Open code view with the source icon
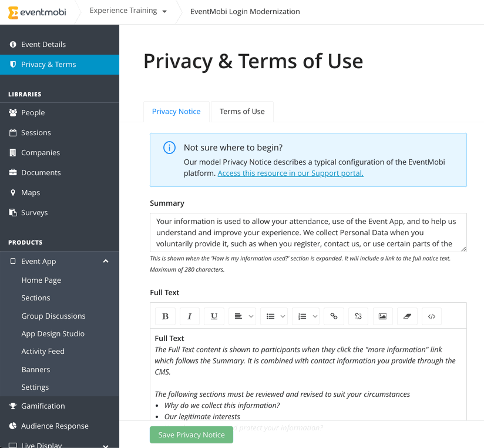 (x=432, y=316)
